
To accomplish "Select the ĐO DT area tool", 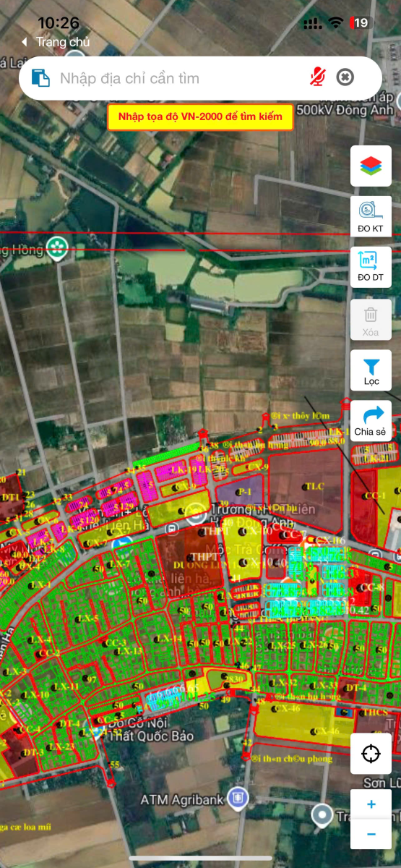I will point(371,268).
